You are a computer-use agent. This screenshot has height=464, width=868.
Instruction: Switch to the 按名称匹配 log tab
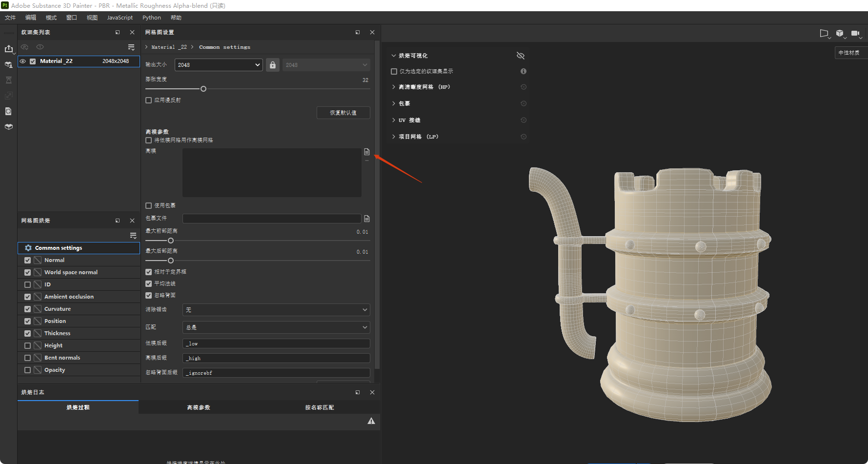point(320,407)
